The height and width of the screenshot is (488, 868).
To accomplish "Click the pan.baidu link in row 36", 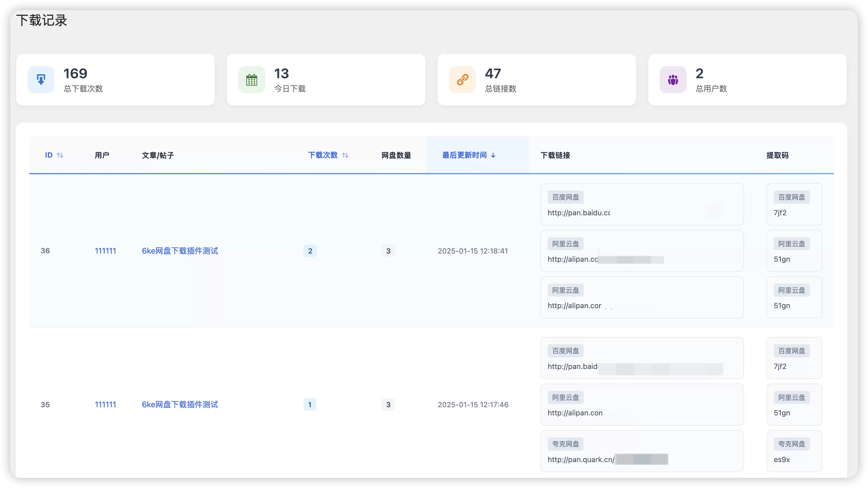I will coord(579,213).
